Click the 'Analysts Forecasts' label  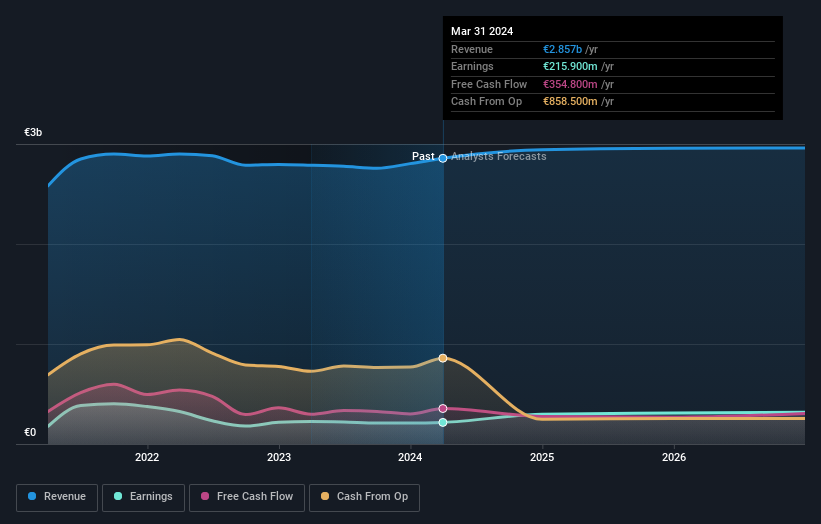coord(498,157)
